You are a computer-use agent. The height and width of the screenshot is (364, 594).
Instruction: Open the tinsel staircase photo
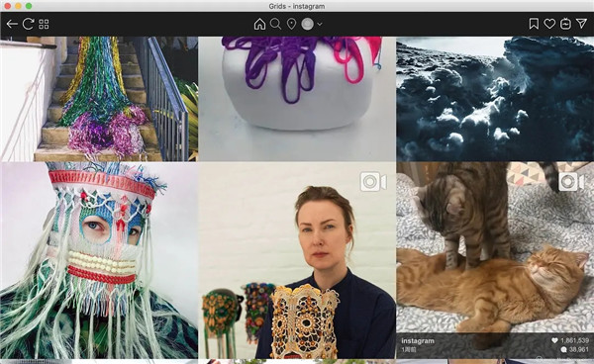(99, 99)
